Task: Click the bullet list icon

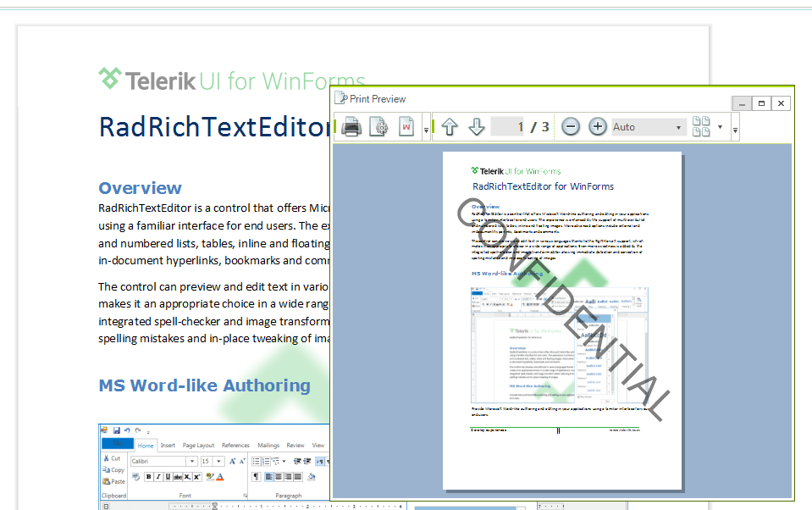Action: pos(256,461)
